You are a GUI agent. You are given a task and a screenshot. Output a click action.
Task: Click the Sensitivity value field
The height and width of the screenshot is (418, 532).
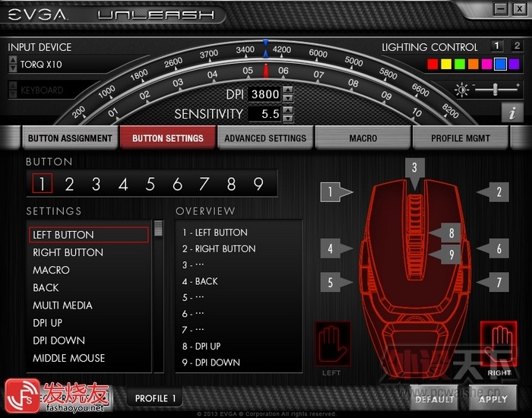point(265,114)
